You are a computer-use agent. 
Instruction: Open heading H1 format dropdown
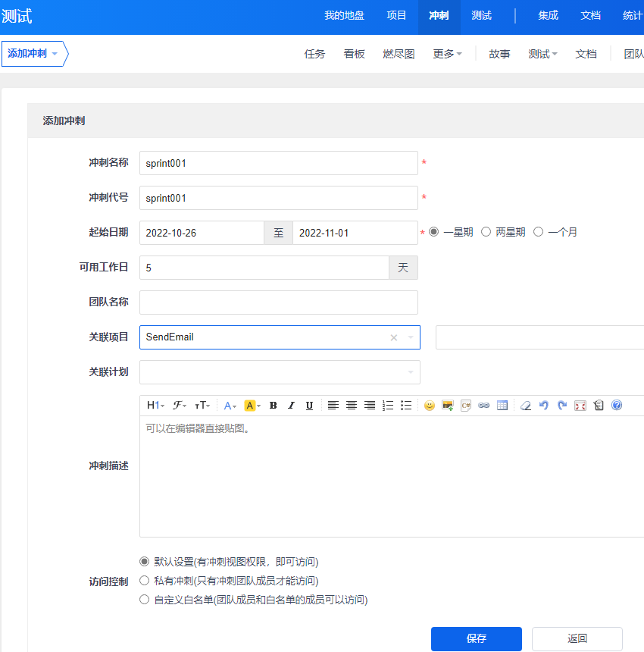click(x=156, y=406)
